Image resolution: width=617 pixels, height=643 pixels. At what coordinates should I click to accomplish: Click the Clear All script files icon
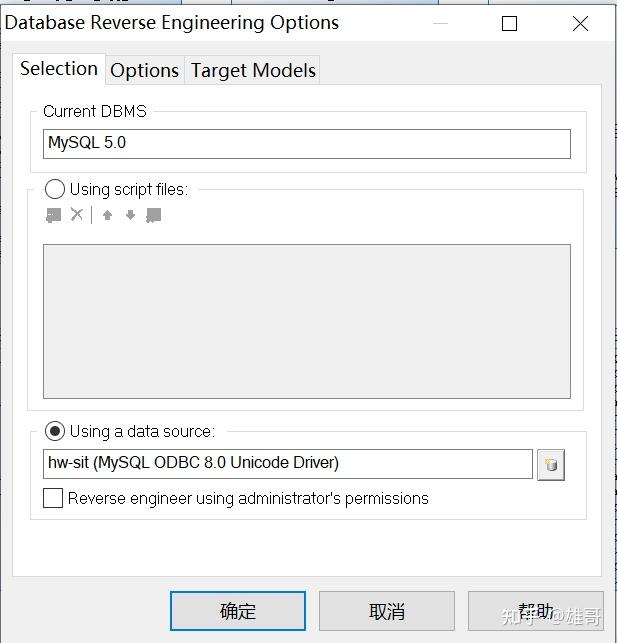pos(153,215)
